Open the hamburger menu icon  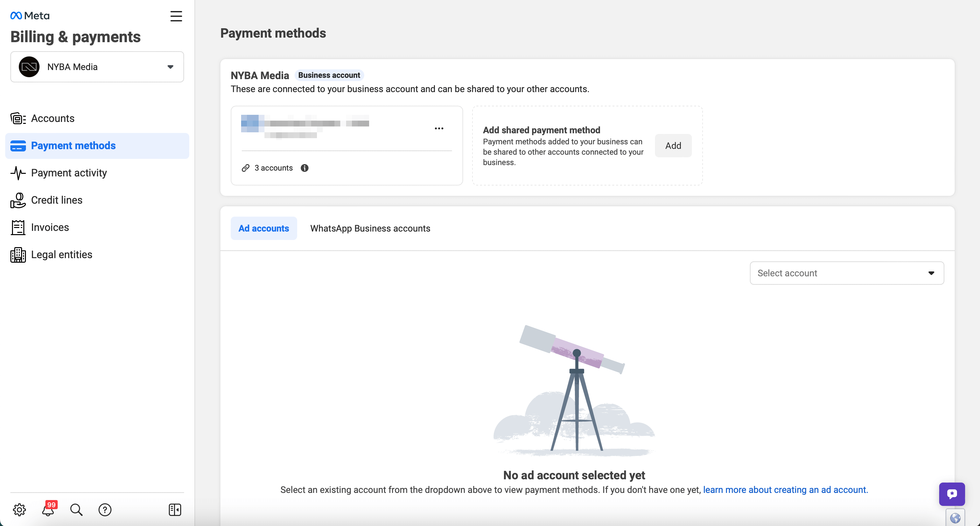coord(176,16)
